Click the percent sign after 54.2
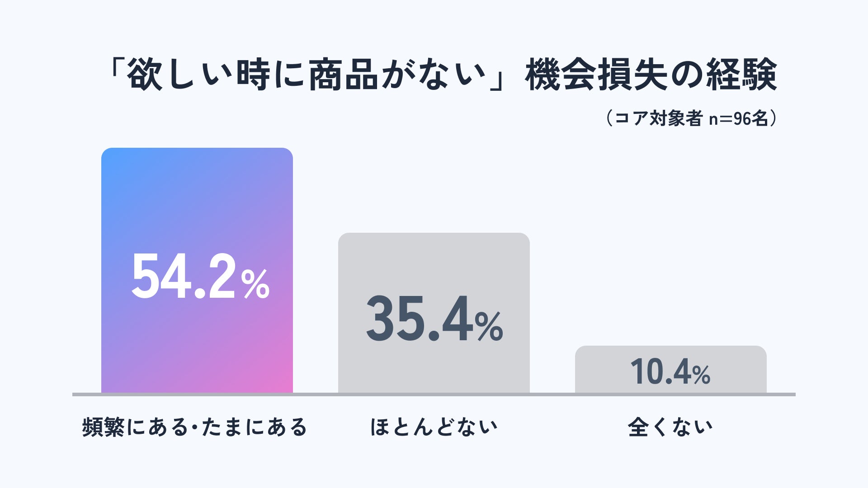This screenshot has width=868, height=488. pyautogui.click(x=255, y=284)
